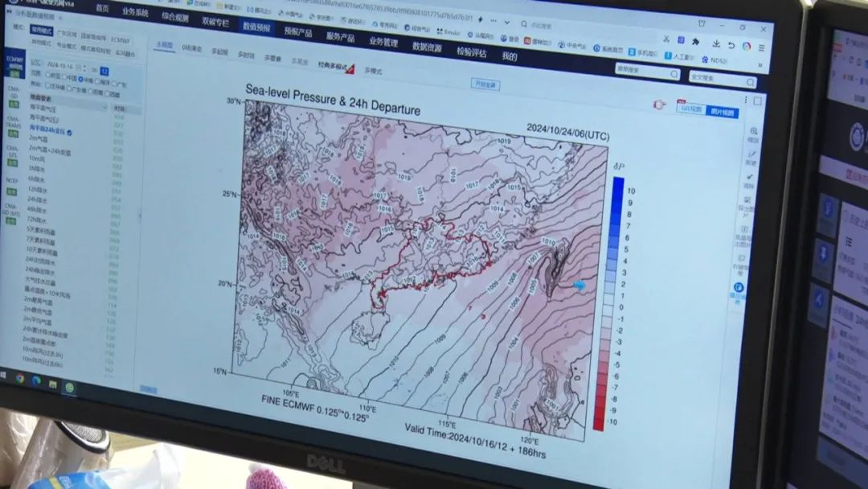Open the 业务系统 navigation menu
The height and width of the screenshot is (489, 868).
[135, 12]
